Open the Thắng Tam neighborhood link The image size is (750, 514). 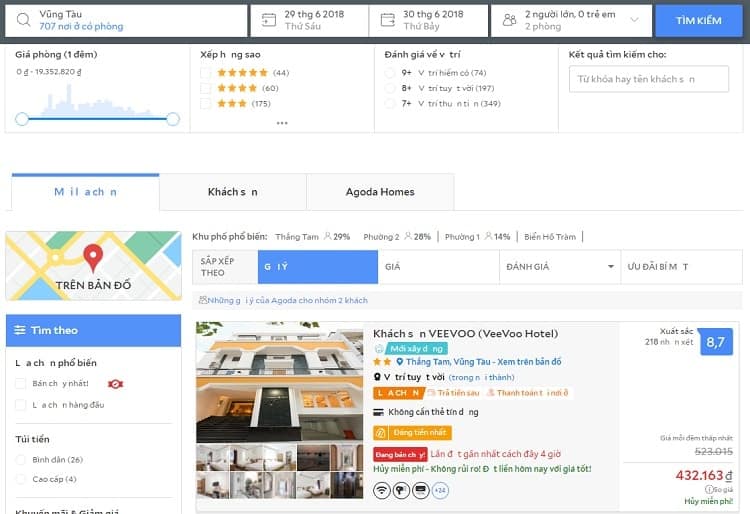pyautogui.click(x=297, y=237)
